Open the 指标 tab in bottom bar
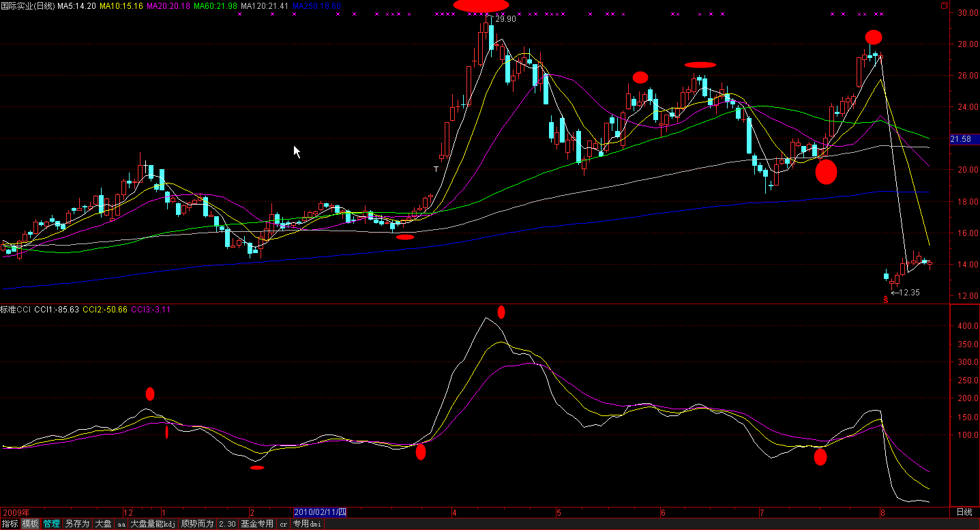Viewport: 980px width, 530px height. [x=10, y=524]
